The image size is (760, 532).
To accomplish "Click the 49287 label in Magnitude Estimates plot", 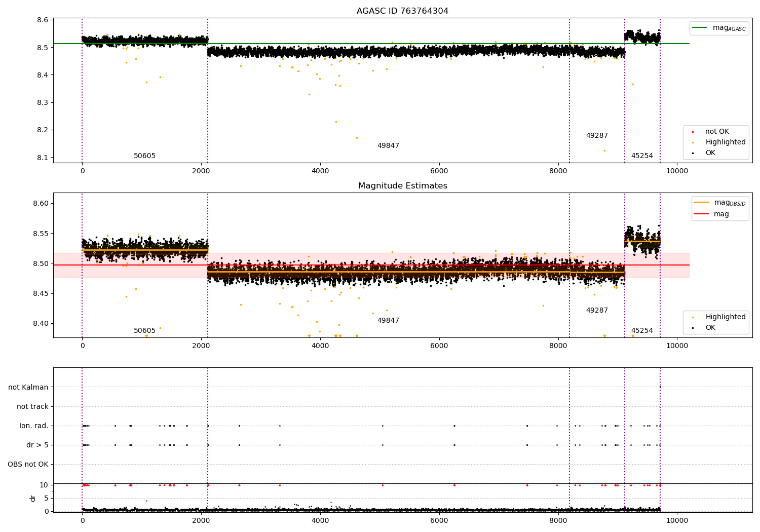I will [x=597, y=311].
